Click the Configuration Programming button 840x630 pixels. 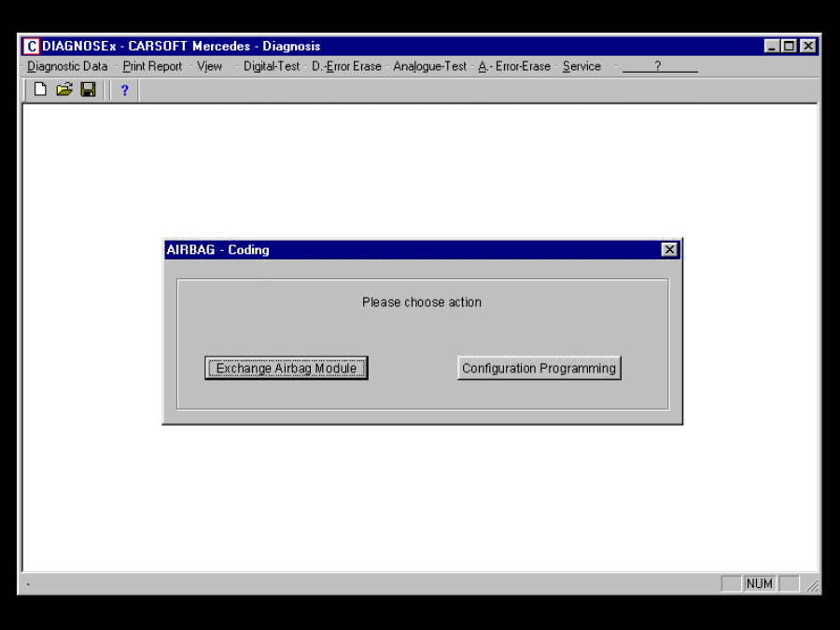click(x=539, y=368)
